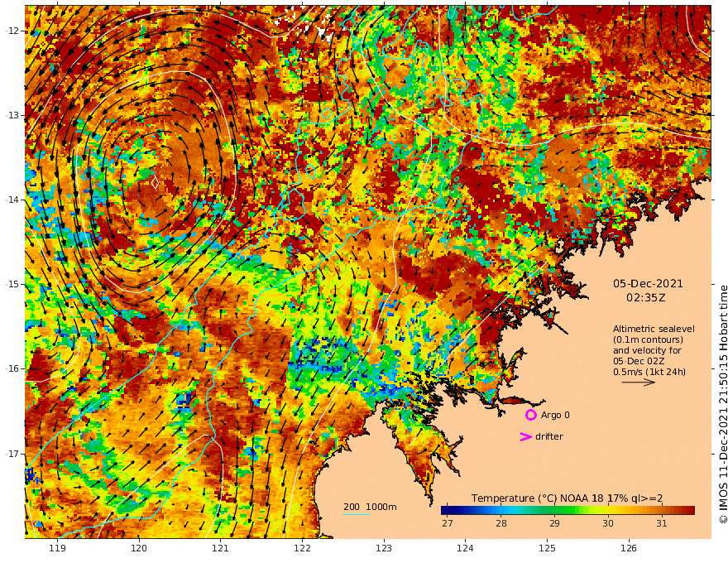Click the 31 value on temperature scale

[661, 523]
